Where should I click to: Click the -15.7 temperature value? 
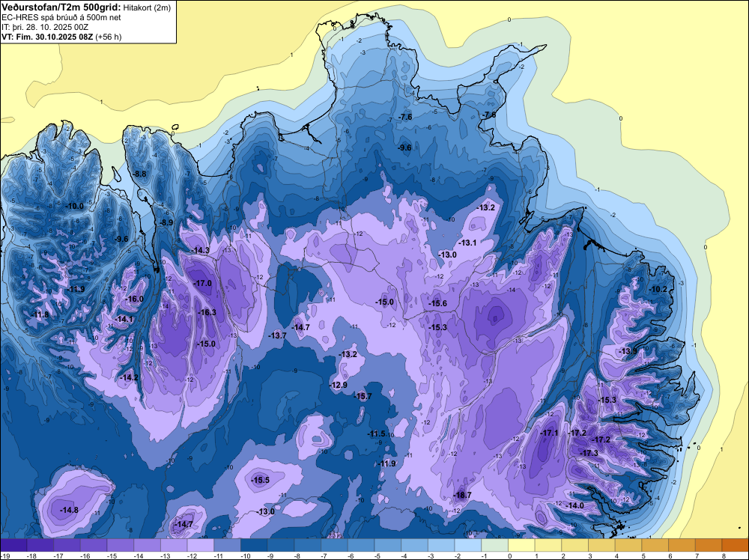[x=363, y=396]
